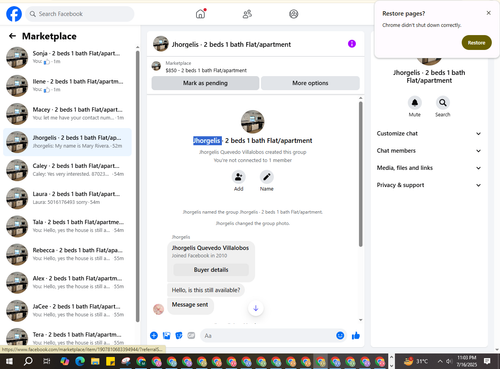The width and height of the screenshot is (500, 369).
Task: Click Jhorgelis Quevedo Villalobos profile name
Action: 210,248
